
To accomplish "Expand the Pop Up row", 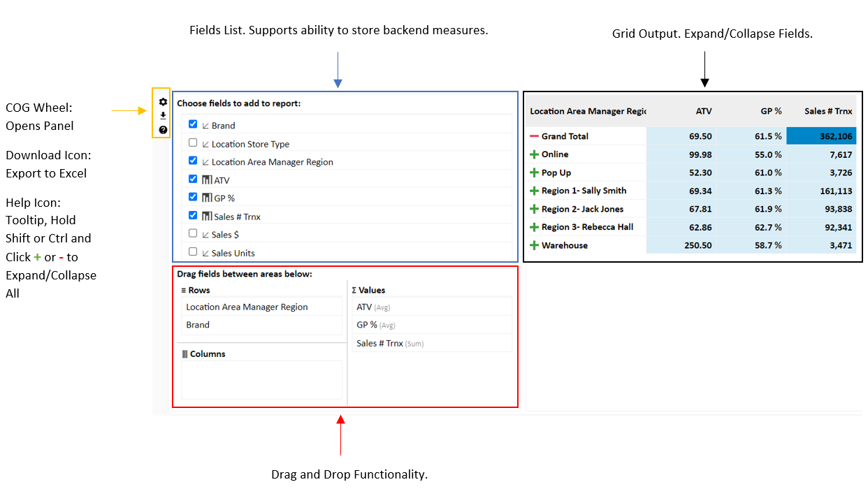I will click(534, 173).
